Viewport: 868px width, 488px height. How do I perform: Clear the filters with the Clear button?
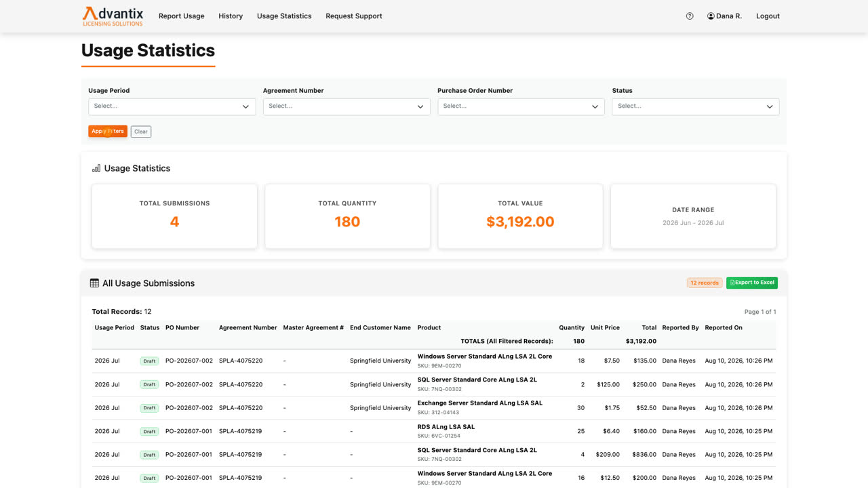[x=141, y=131]
